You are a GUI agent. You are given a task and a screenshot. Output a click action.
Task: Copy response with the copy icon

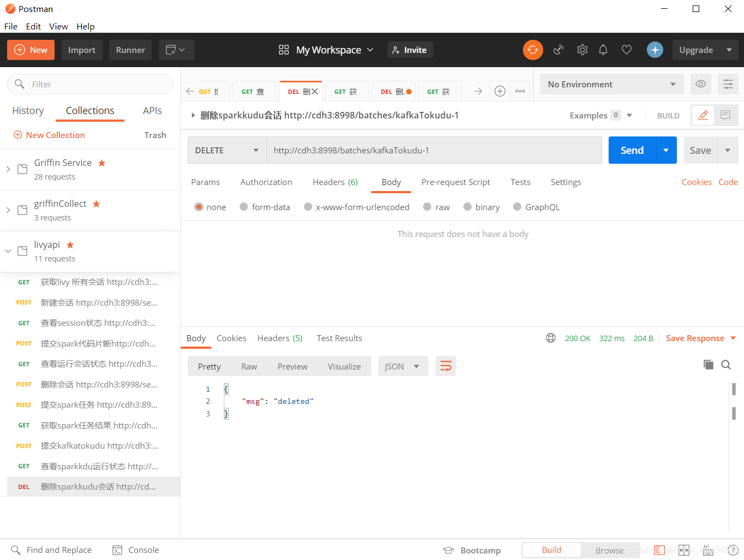pyautogui.click(x=709, y=365)
